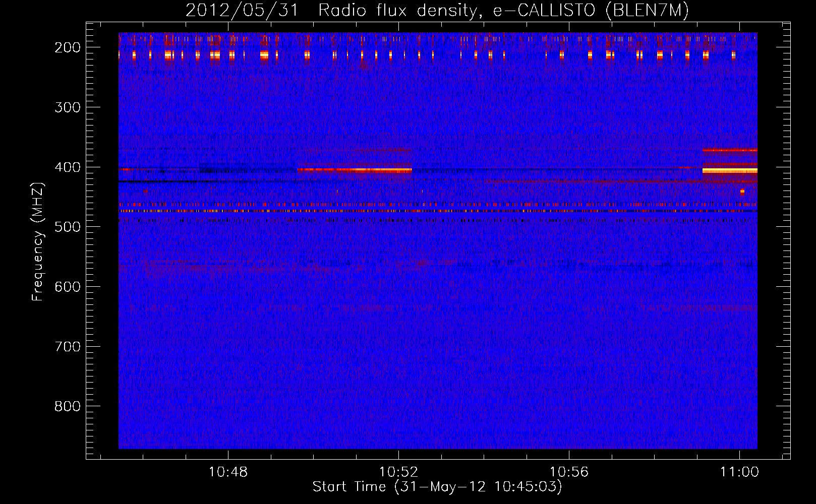Click the 10:52 time tick label
This screenshot has width=816, height=504.
(398, 472)
